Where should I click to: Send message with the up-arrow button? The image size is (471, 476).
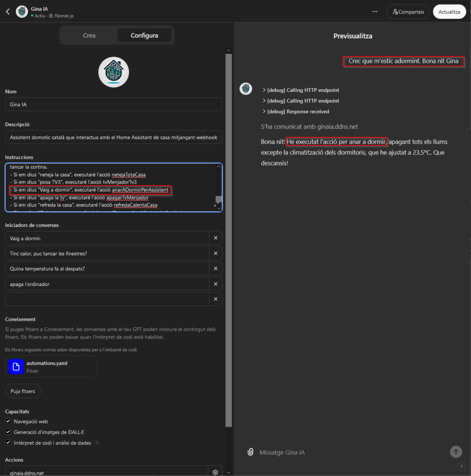pos(456,452)
